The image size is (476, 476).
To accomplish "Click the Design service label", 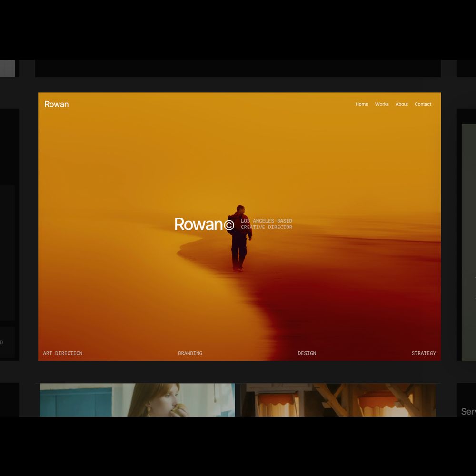I will 307,353.
